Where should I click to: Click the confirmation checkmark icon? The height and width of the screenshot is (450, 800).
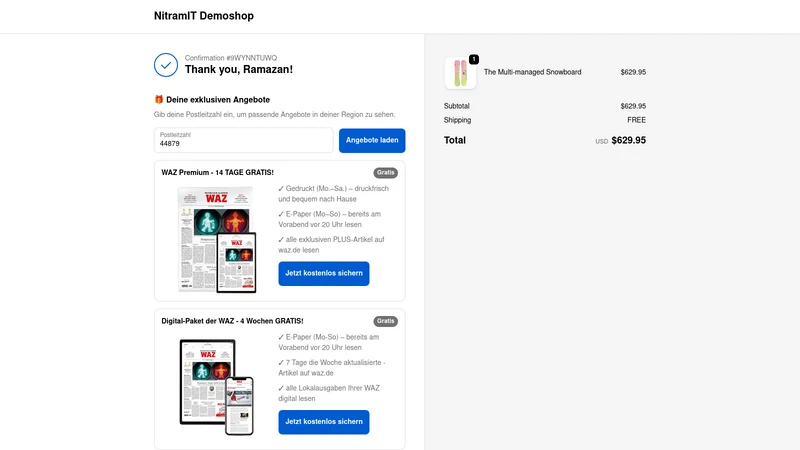pyautogui.click(x=166, y=65)
